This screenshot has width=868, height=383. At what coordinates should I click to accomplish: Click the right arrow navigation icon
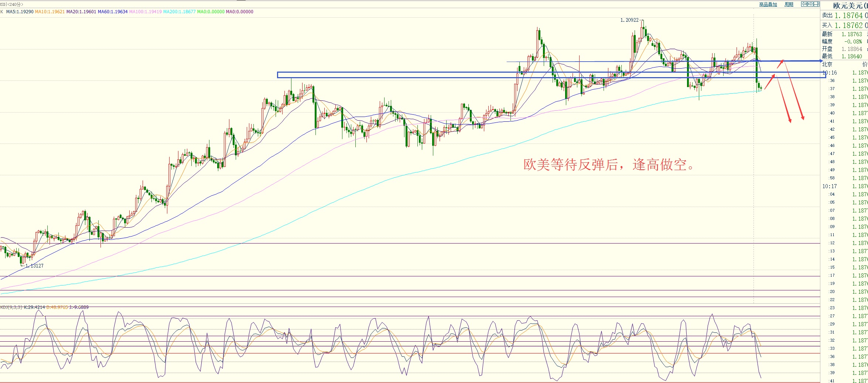point(810,4)
